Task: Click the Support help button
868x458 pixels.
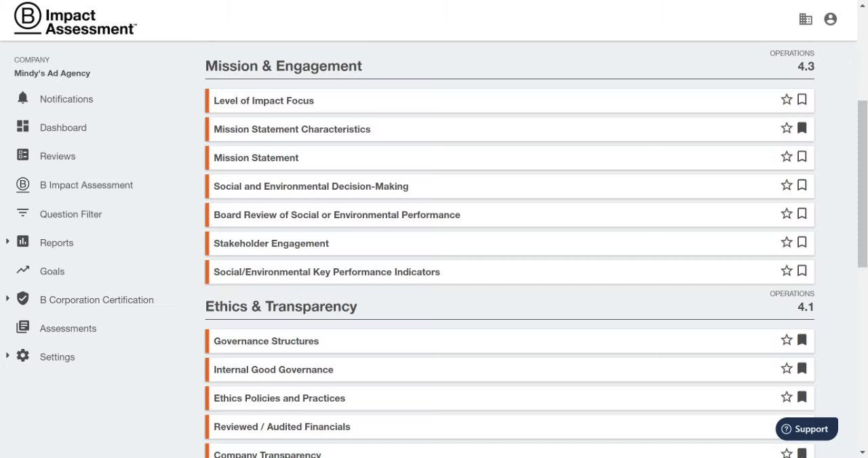Action: pos(806,429)
